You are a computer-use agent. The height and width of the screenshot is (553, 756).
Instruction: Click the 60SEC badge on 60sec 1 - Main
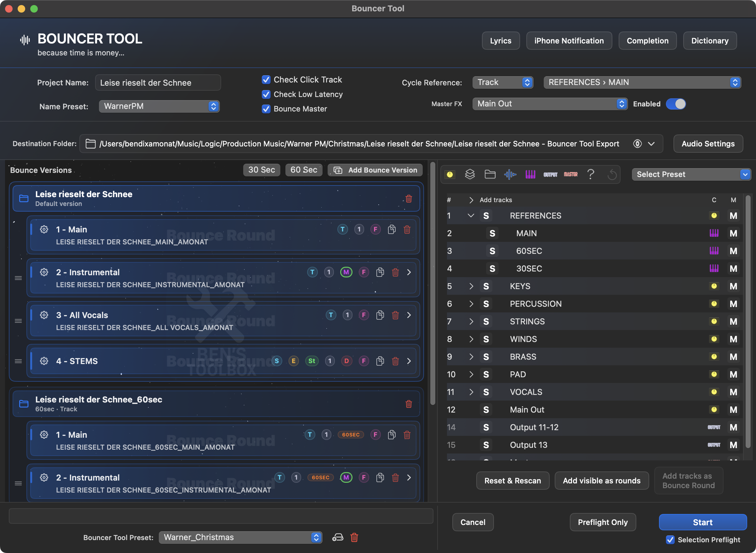tap(351, 435)
